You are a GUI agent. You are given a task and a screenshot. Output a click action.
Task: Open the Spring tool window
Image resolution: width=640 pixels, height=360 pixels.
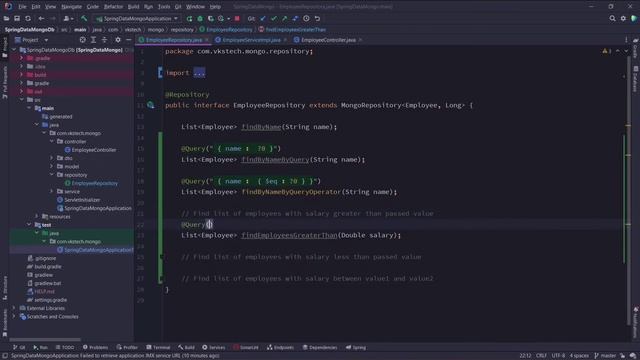coord(356,347)
